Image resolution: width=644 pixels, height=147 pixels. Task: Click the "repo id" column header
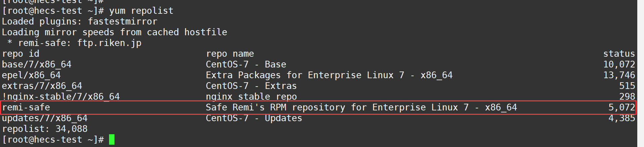pyautogui.click(x=20, y=54)
